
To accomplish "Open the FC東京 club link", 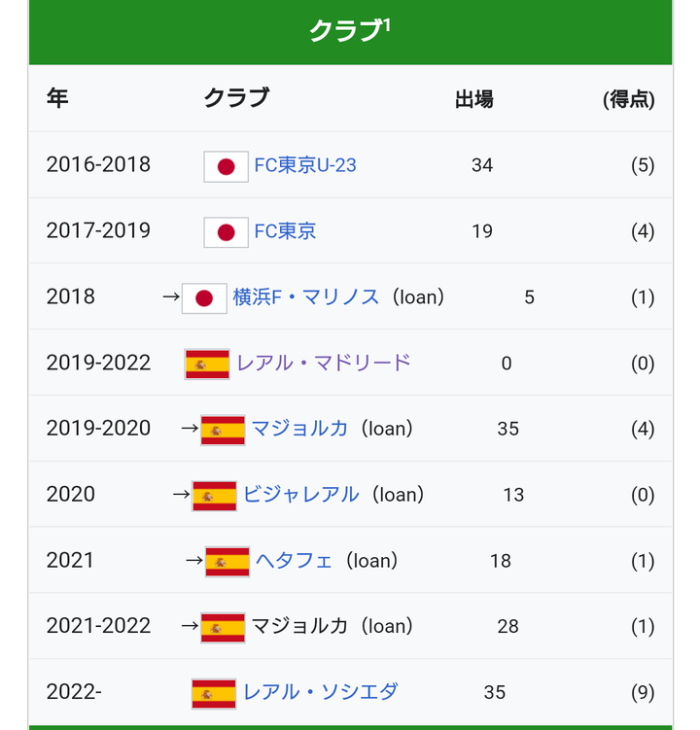I will pos(285,231).
